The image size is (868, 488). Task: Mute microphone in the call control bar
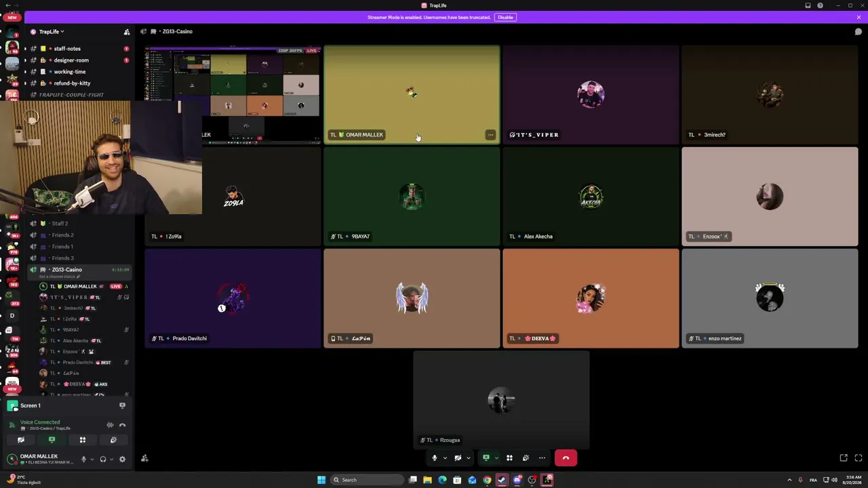point(435,458)
